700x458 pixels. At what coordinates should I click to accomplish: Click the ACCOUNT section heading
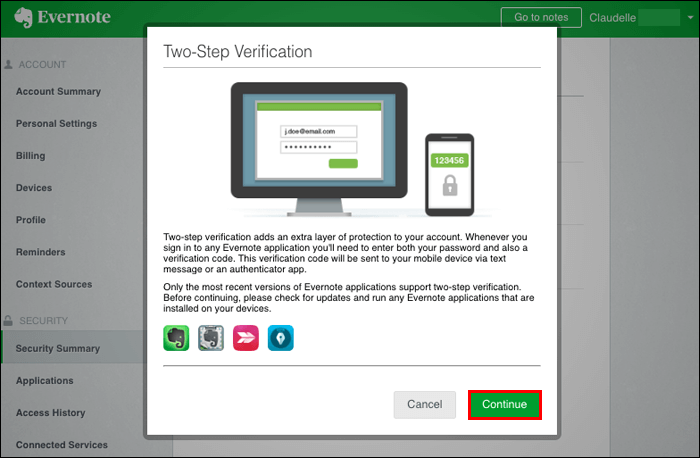pos(42,65)
